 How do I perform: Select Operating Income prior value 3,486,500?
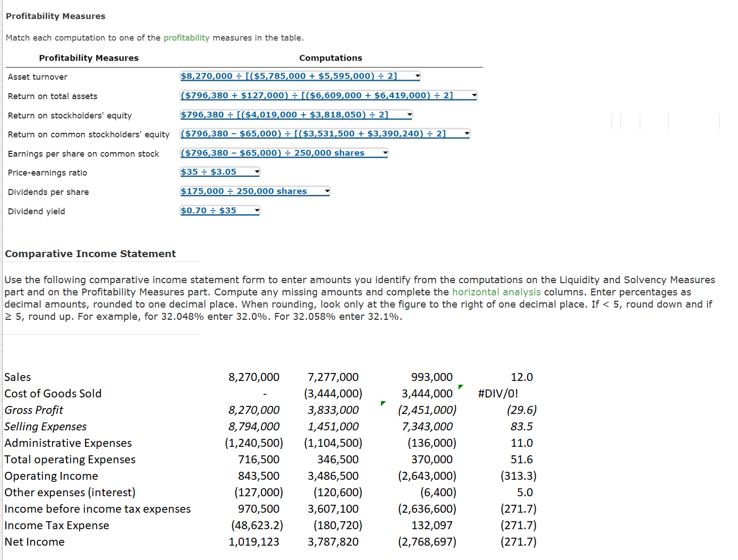pyautogui.click(x=333, y=476)
